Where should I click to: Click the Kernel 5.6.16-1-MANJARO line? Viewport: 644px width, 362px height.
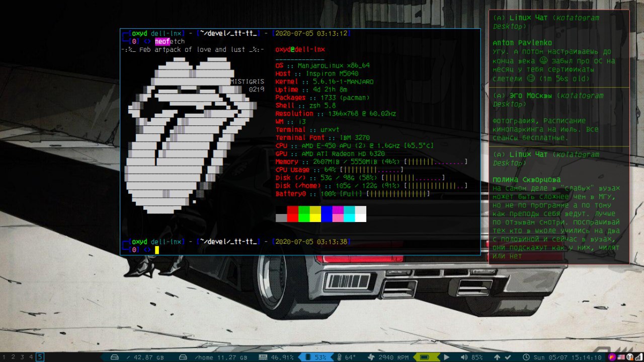(x=325, y=82)
